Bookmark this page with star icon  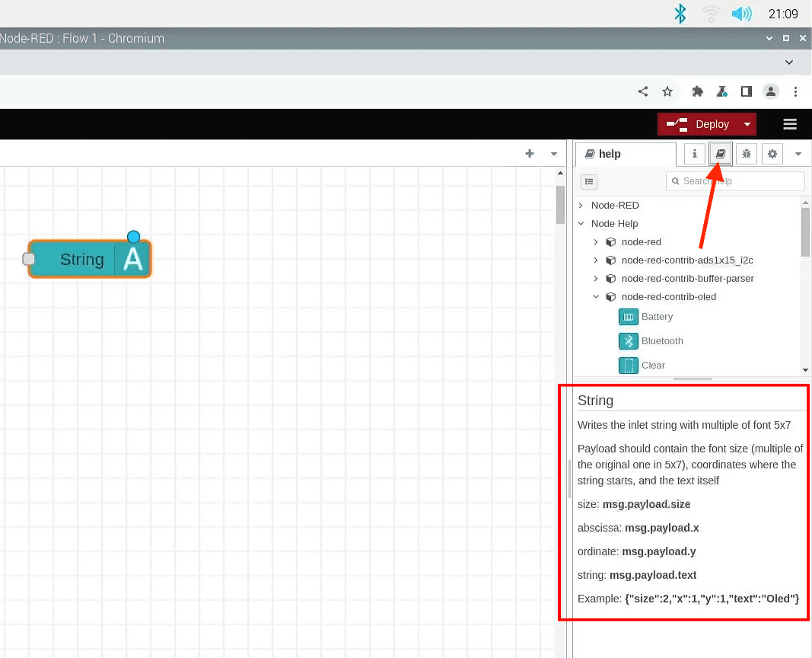(667, 91)
